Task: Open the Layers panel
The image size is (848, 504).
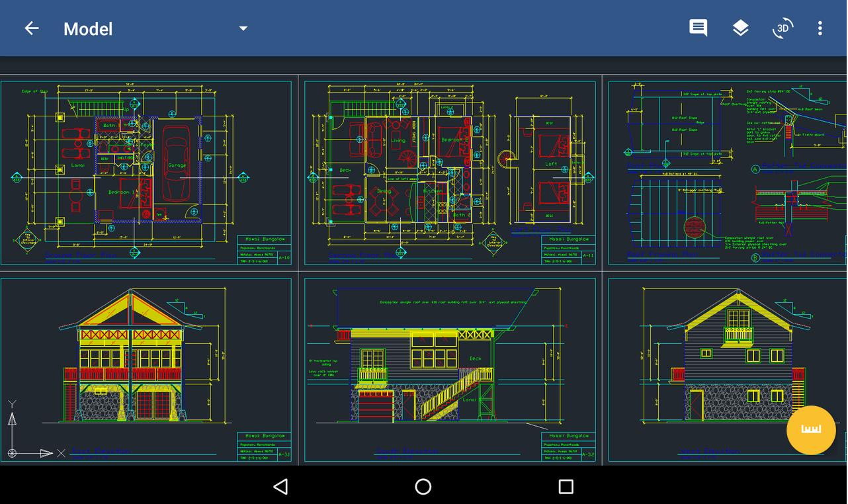Action: pyautogui.click(x=740, y=28)
